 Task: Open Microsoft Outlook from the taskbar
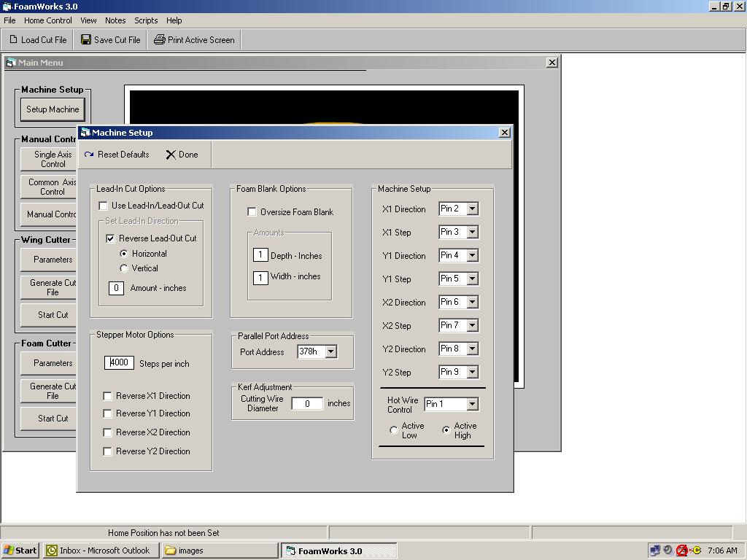100,551
